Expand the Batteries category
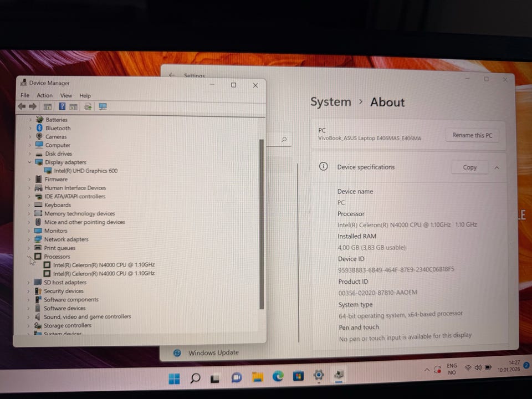The height and width of the screenshot is (399, 532). tap(30, 120)
